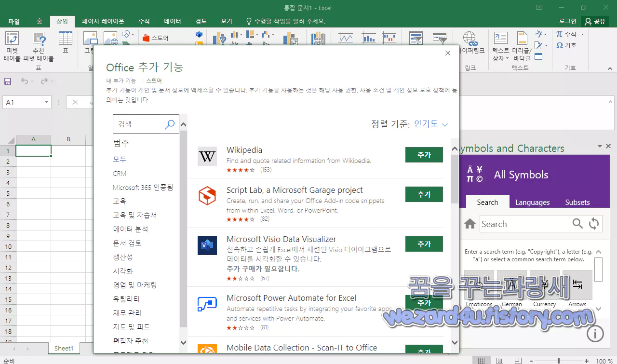The height and width of the screenshot is (364, 617).
Task: Filter by 데이터 분석 category
Action: [x=131, y=229]
